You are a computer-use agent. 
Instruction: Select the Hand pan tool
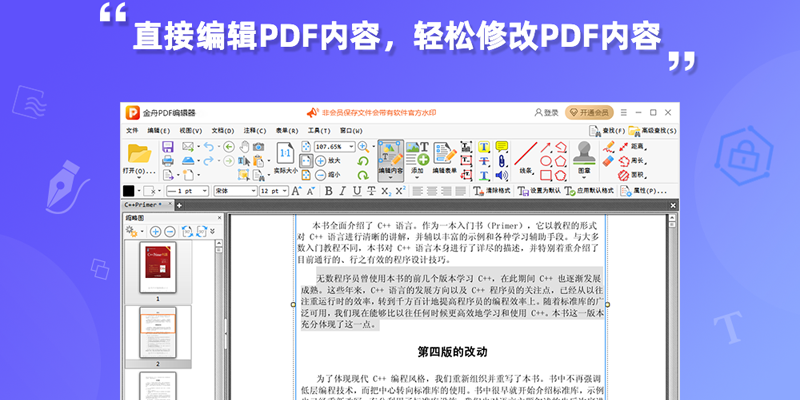point(244,147)
